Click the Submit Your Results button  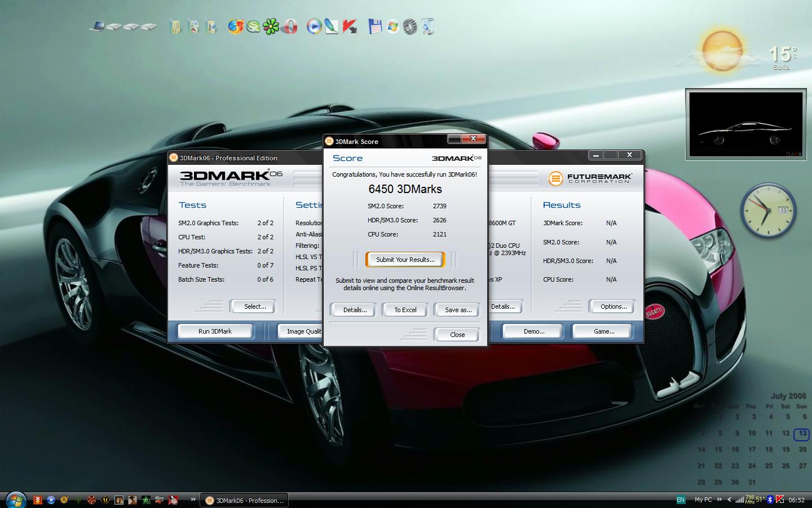point(405,260)
